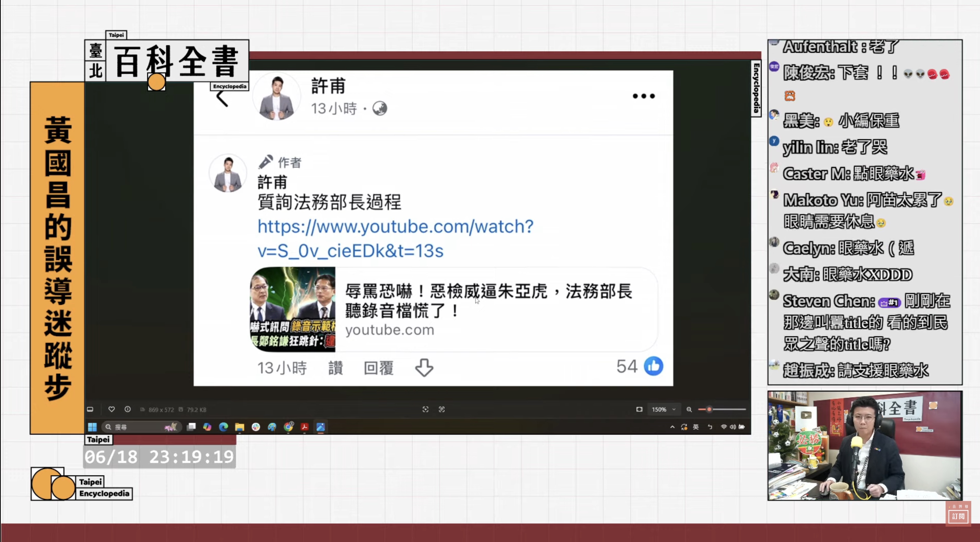The height and width of the screenshot is (542, 980).
Task: Open the three-dot menu on 許甫's post
Action: coord(644,96)
